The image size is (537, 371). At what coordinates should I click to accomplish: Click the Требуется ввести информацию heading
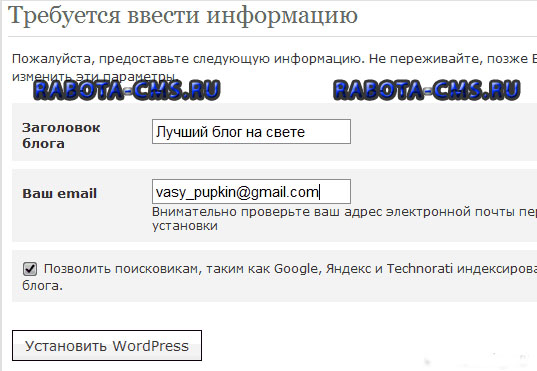(183, 16)
